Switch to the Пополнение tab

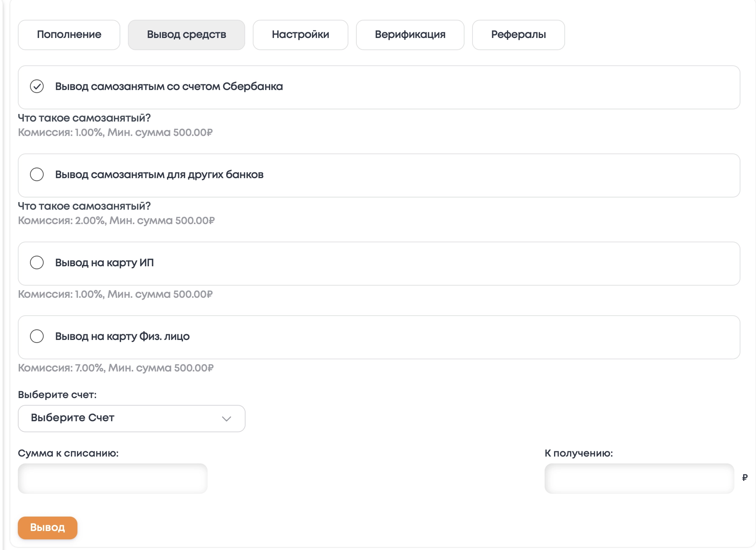point(69,35)
